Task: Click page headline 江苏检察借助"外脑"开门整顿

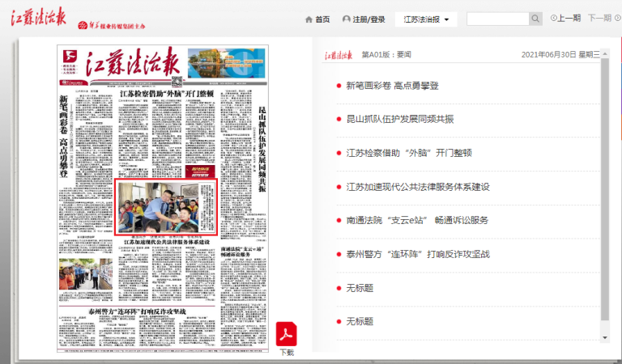Action: click(167, 94)
